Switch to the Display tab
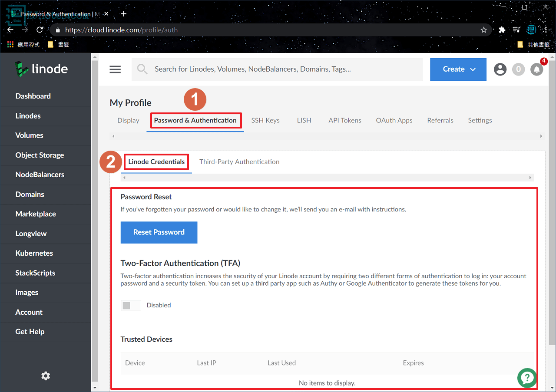Image resolution: width=556 pixels, height=392 pixels. pyautogui.click(x=128, y=120)
